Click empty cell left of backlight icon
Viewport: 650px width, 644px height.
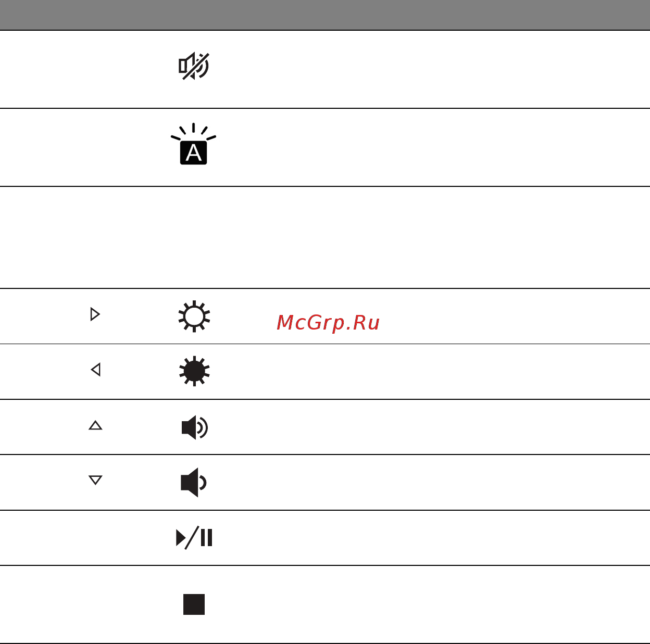(78, 147)
